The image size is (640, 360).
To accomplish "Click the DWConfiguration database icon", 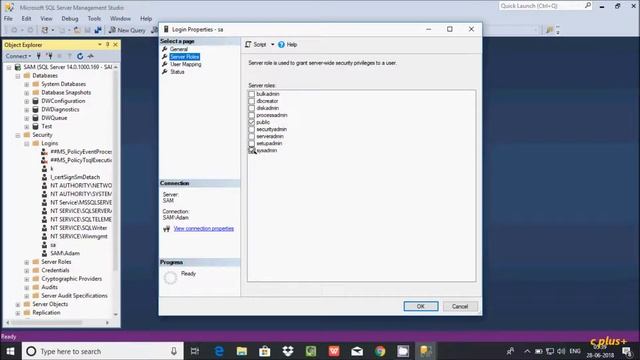I will point(36,101).
